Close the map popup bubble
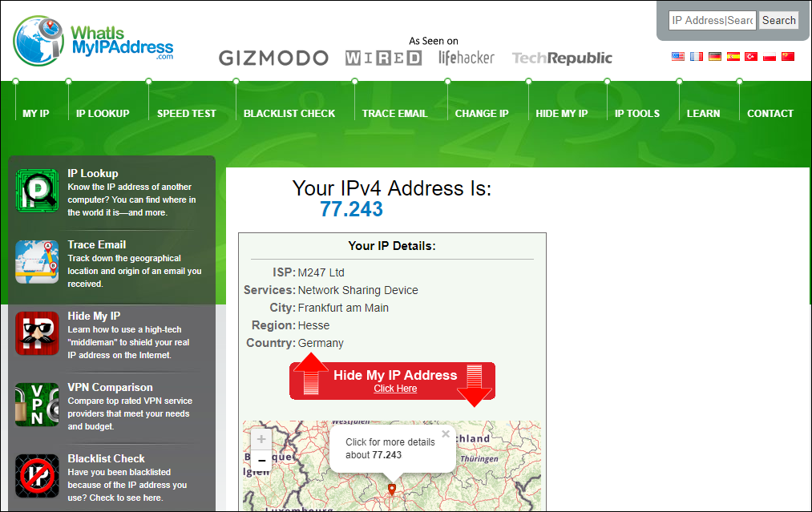The image size is (812, 512). click(446, 433)
